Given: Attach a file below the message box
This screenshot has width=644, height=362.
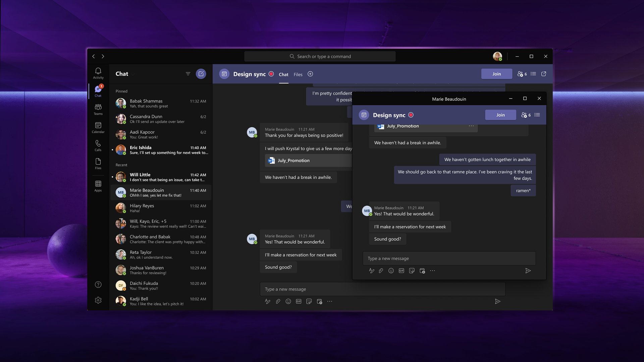Looking at the screenshot, I should point(278,301).
